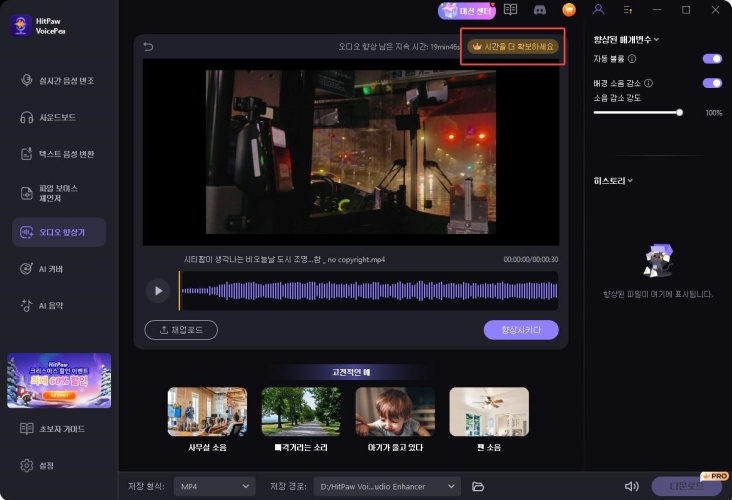The height and width of the screenshot is (500, 732).
Task: Click the 오디오 향상기 waveform icon
Action: [x=26, y=232]
